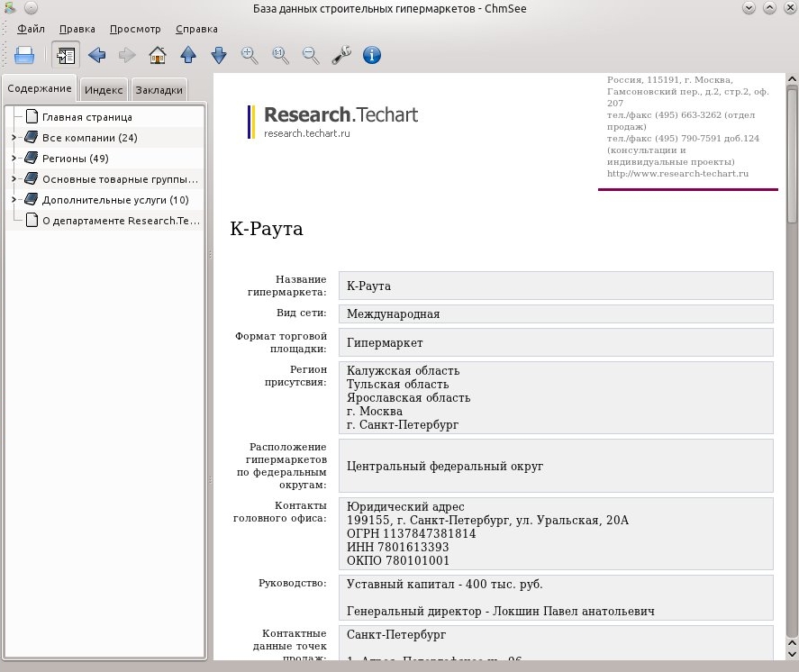This screenshot has height=672, width=799.
Task: Open the Справка menu
Action: (196, 29)
